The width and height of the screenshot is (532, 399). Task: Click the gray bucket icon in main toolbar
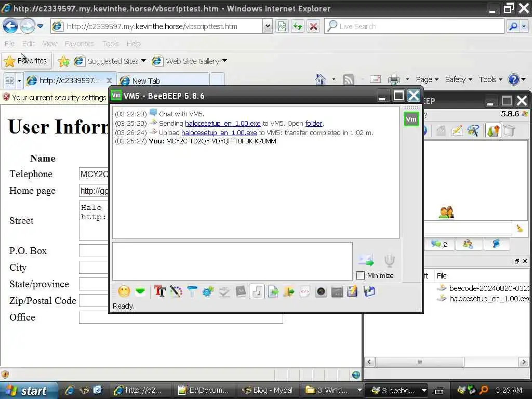(509, 130)
